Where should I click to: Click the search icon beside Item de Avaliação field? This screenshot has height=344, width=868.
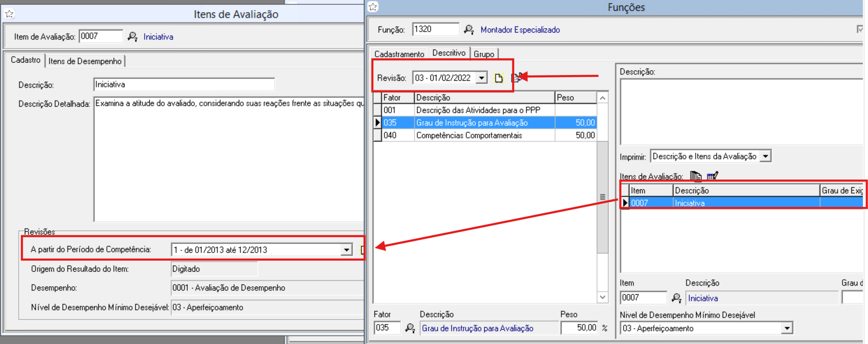pos(132,36)
